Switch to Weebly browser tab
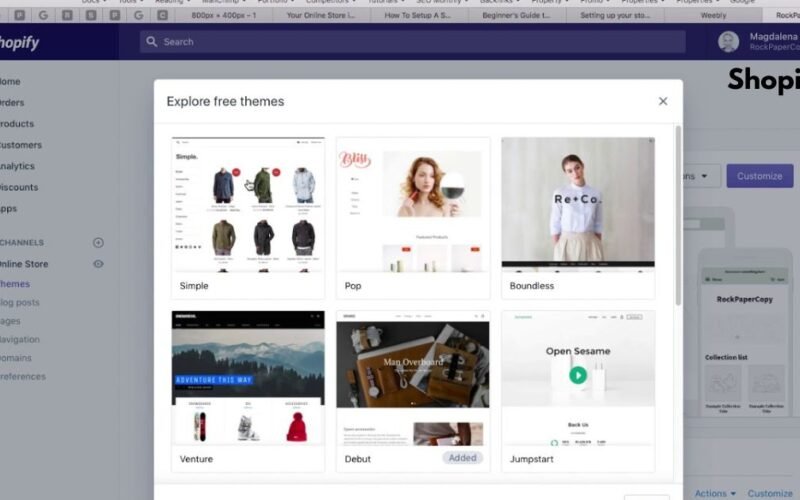 coord(713,15)
